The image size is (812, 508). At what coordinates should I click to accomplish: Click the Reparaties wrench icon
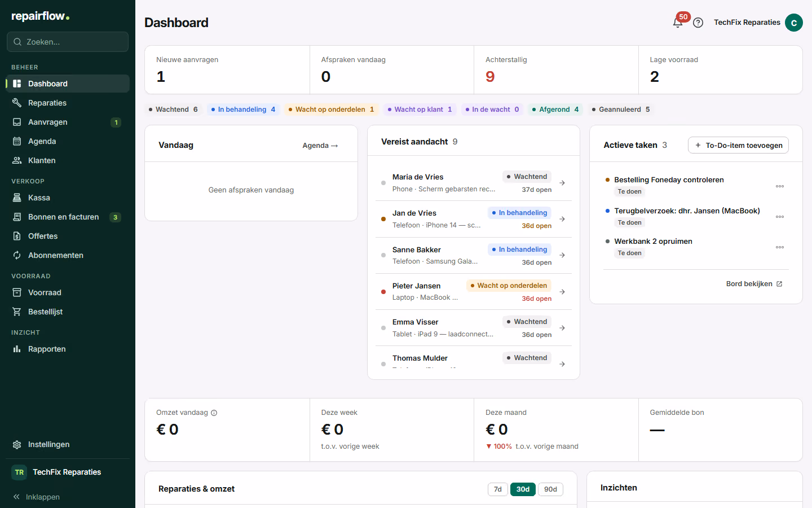point(17,103)
